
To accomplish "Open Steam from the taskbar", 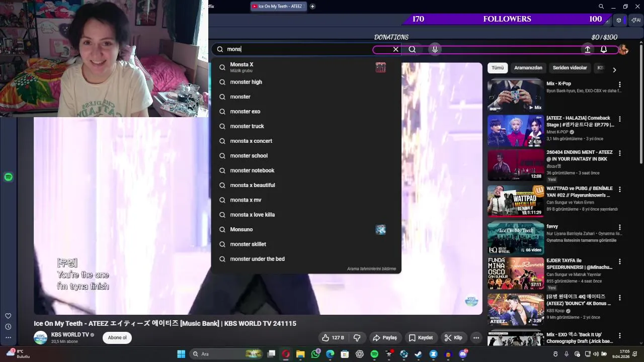I will point(419,354).
